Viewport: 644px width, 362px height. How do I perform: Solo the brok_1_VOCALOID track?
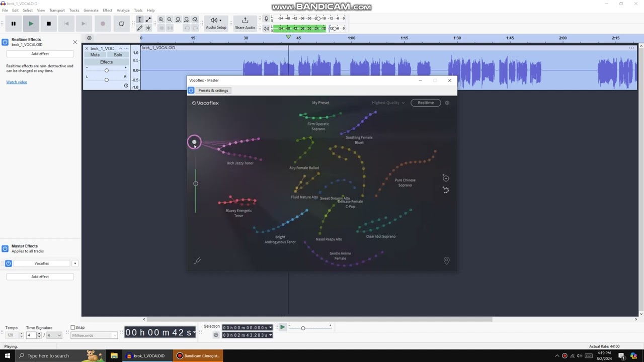click(118, 55)
